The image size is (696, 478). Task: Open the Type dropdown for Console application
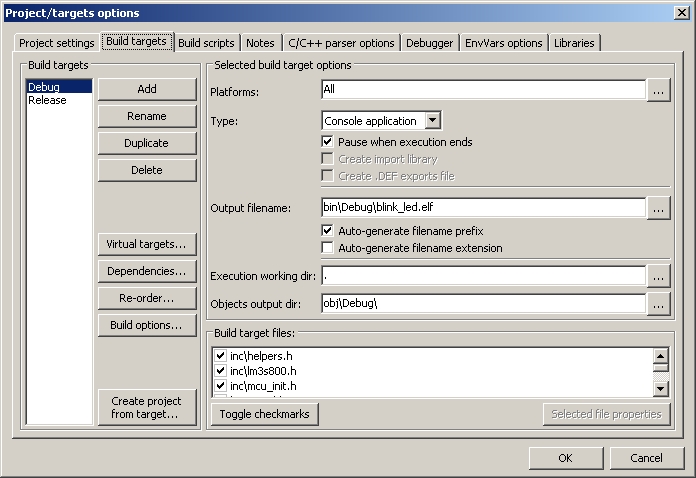pyautogui.click(x=432, y=121)
